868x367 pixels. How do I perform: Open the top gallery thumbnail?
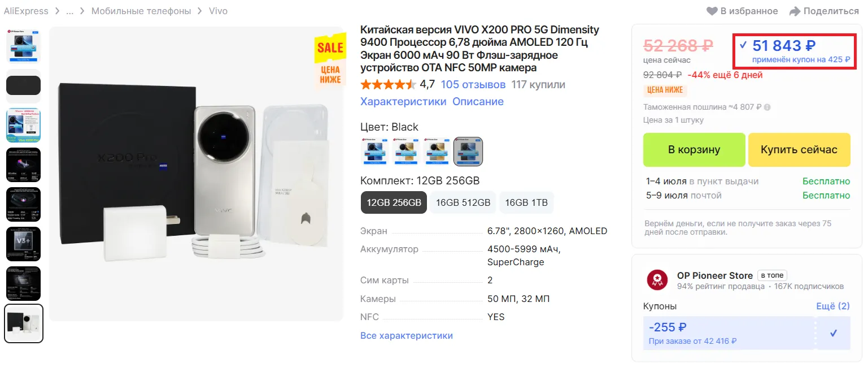[x=23, y=46]
